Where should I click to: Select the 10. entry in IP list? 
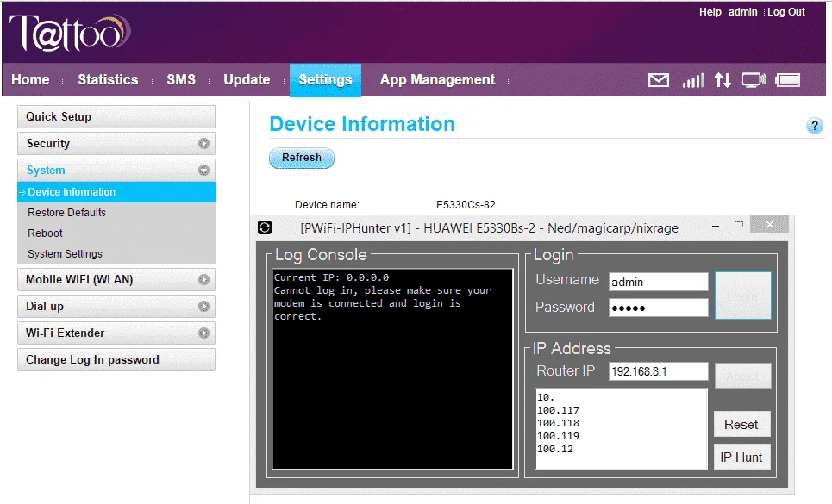pos(546,397)
